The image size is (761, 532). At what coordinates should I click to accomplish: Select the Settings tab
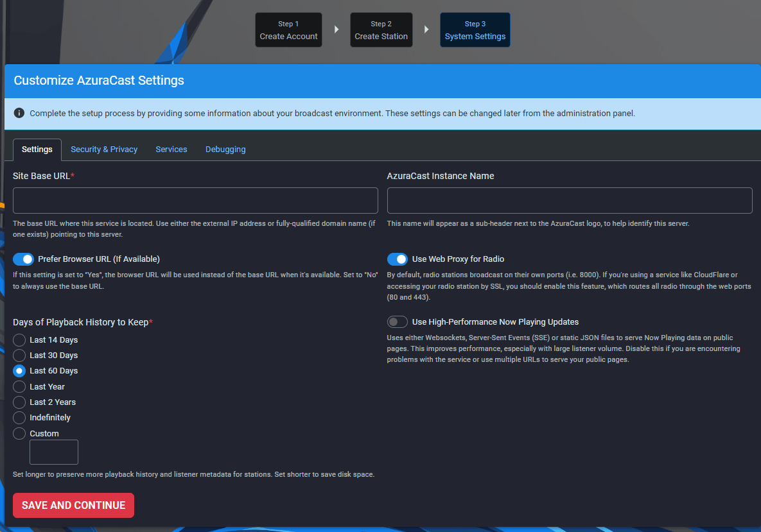37,150
